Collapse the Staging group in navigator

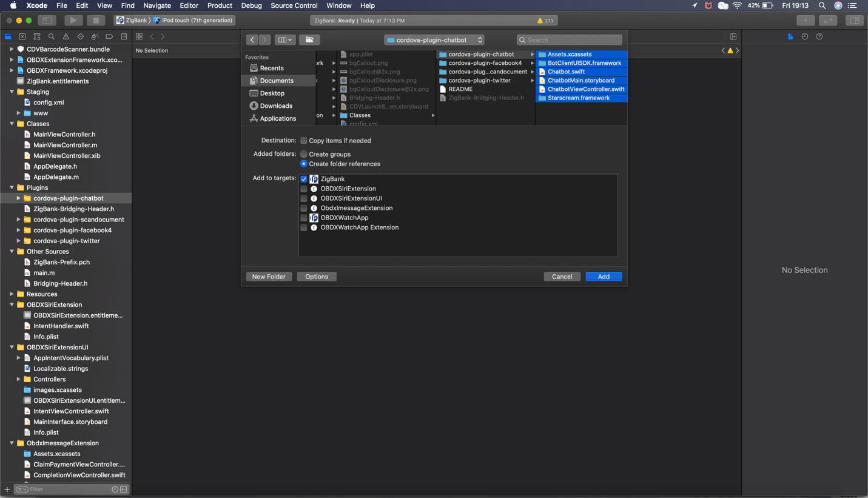[x=12, y=92]
